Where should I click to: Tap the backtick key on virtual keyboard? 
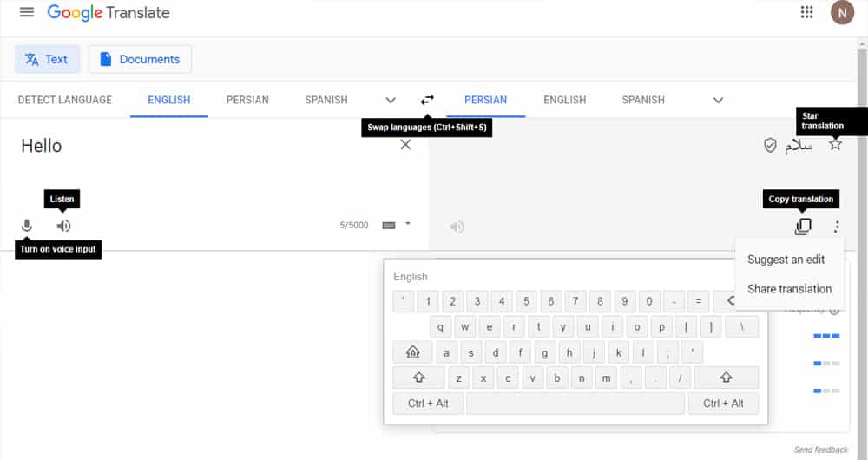pyautogui.click(x=403, y=301)
